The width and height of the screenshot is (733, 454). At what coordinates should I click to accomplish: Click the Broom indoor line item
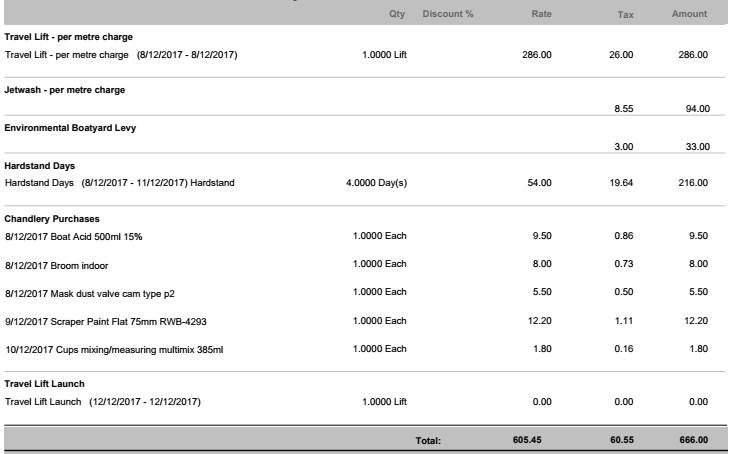coord(57,264)
